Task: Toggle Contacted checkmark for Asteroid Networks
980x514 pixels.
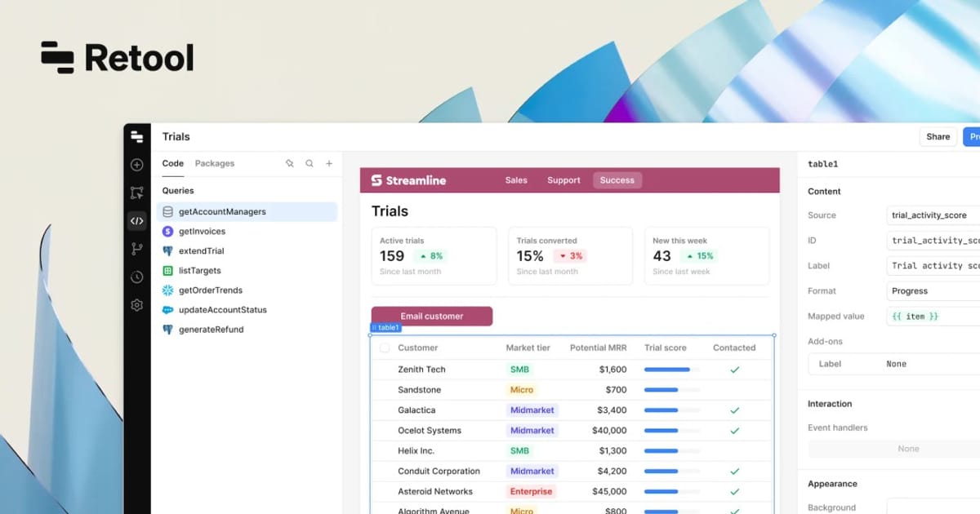Action: [x=734, y=492]
